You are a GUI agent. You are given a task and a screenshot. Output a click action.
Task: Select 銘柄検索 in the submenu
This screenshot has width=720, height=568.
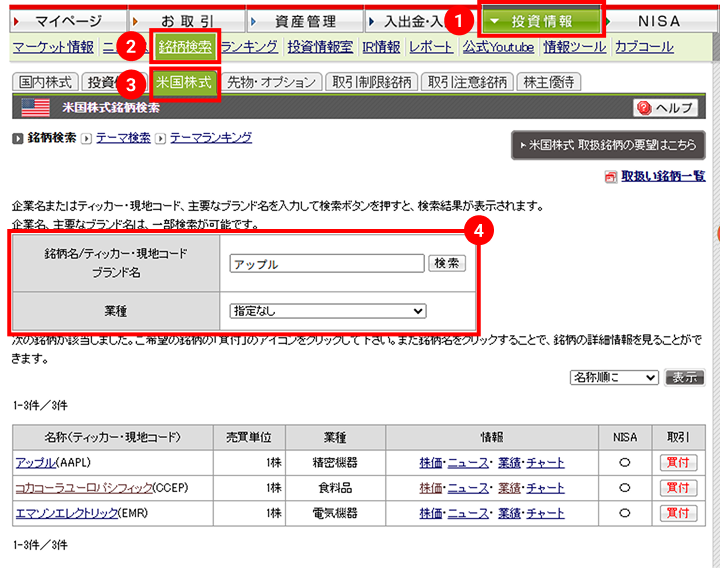pos(185,46)
